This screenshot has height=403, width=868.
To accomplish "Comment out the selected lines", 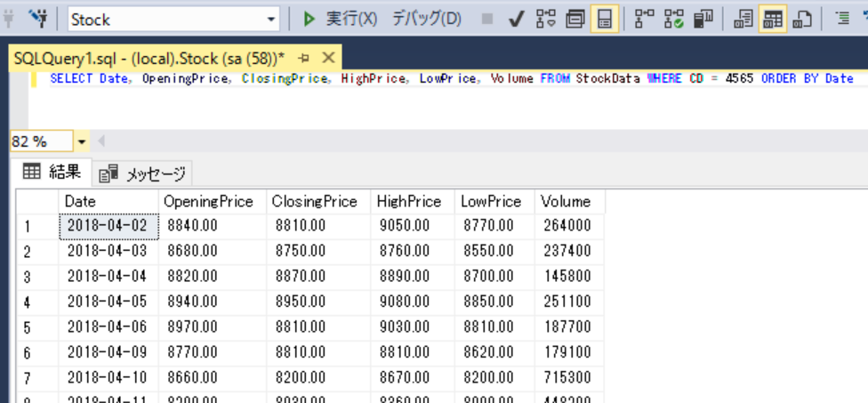I will point(842,20).
